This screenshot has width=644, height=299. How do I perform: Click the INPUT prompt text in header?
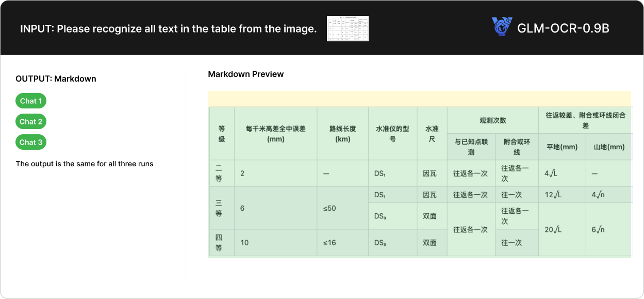point(168,29)
